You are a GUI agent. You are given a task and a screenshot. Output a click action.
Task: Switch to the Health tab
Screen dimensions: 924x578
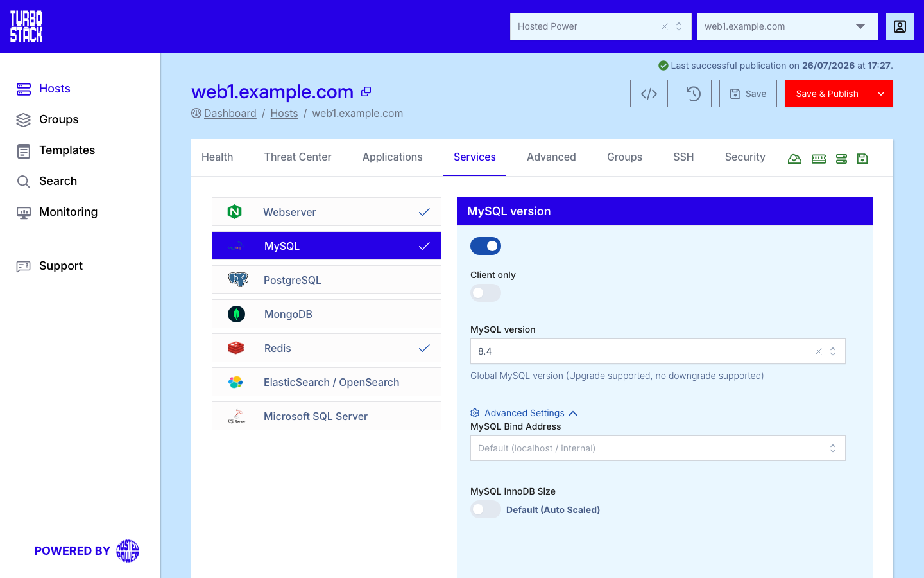[x=218, y=157]
